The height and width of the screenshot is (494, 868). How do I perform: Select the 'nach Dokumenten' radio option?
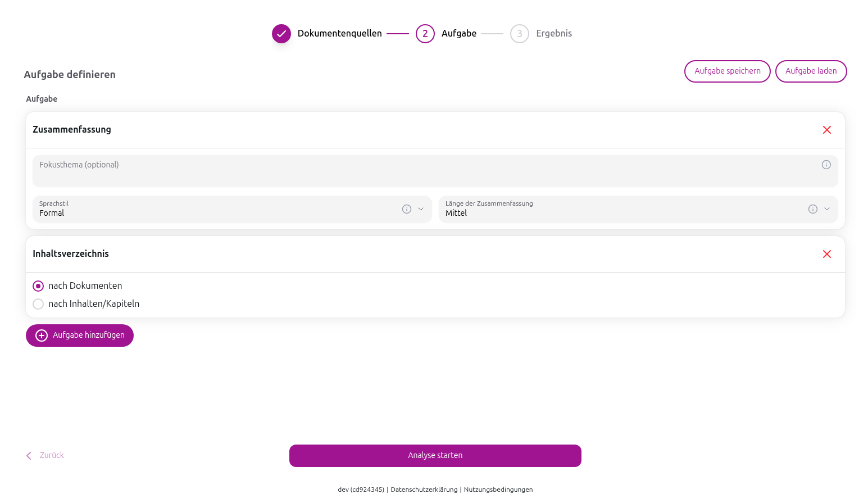(x=38, y=286)
